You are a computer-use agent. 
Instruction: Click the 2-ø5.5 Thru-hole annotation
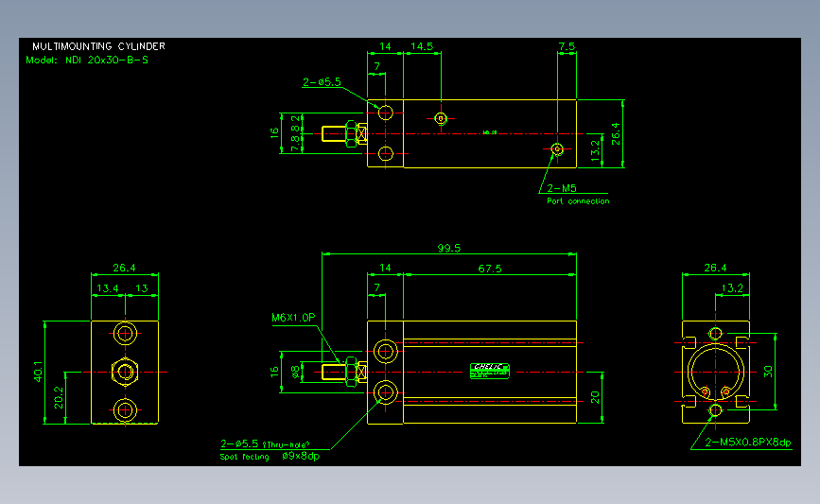pos(265,443)
